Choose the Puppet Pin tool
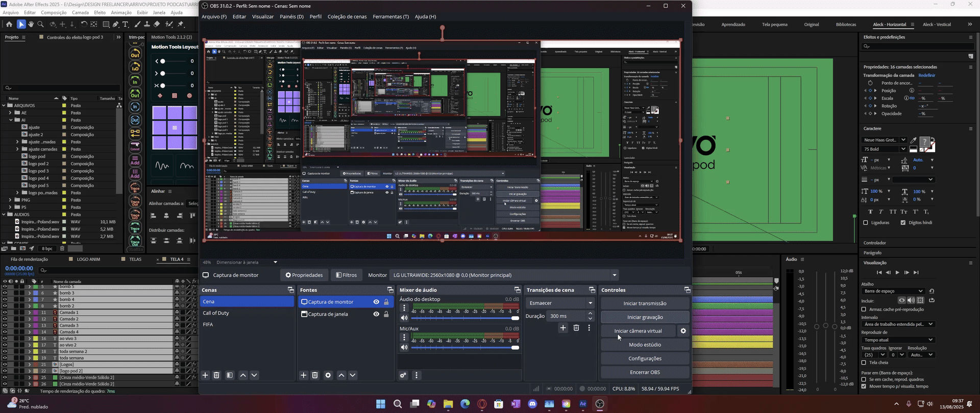The width and height of the screenshot is (980, 413). click(181, 24)
